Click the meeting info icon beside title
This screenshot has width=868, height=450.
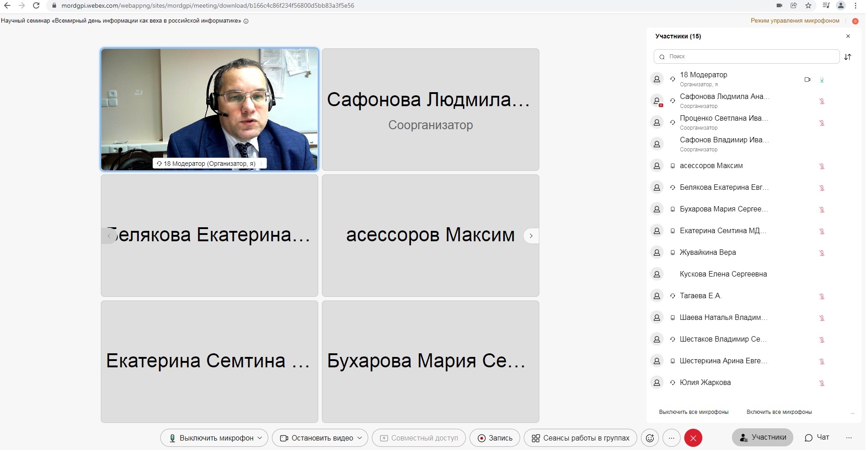pyautogui.click(x=246, y=21)
